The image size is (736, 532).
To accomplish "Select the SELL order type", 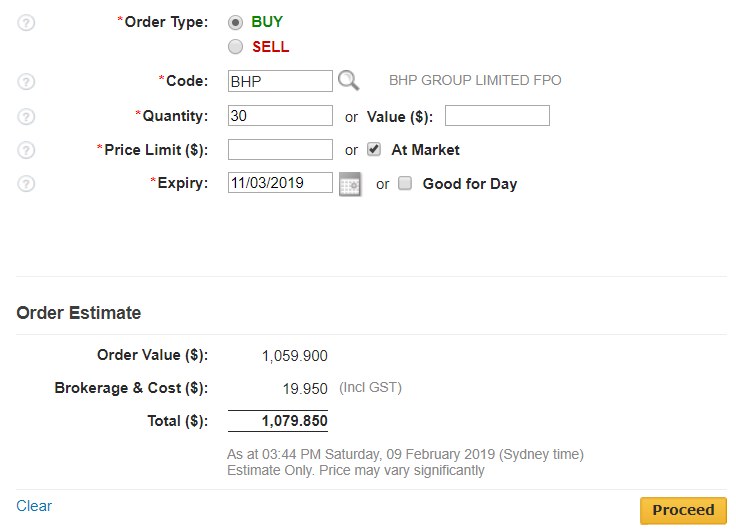I will 235,47.
